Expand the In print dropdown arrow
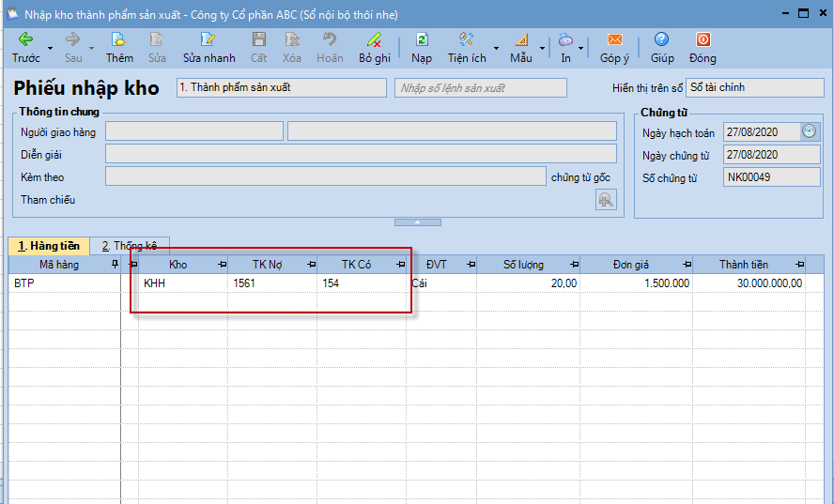Image resolution: width=834 pixels, height=504 pixels. pos(581,48)
